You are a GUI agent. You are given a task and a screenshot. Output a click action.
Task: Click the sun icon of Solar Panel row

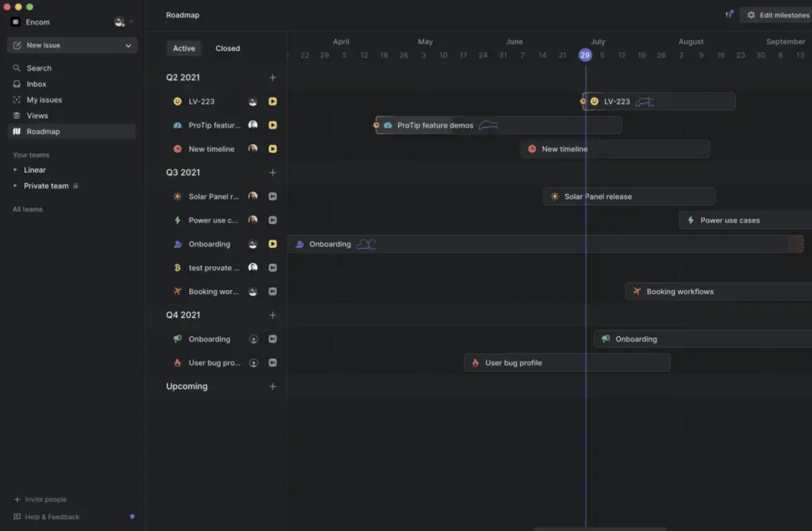(178, 197)
